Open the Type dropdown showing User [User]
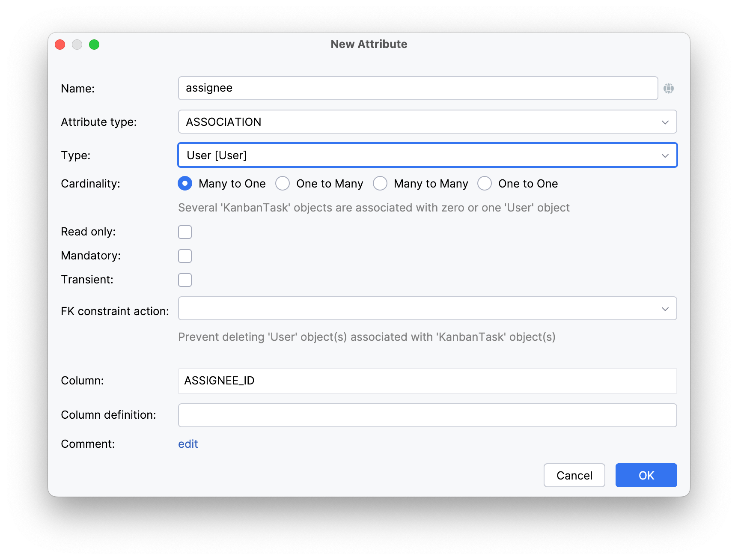Screen dimensions: 738x560 click(427, 155)
